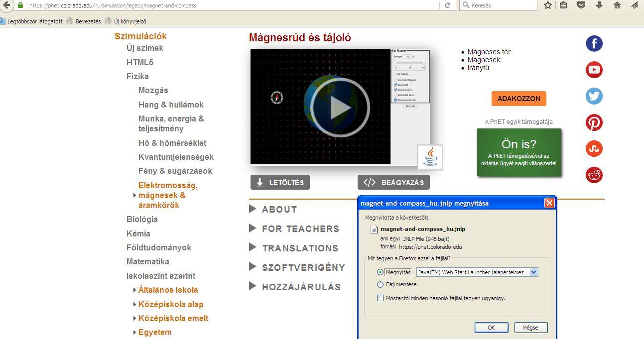This screenshot has height=339, width=644.
Task: Open the YouTube social icon
Action: coord(594,70)
